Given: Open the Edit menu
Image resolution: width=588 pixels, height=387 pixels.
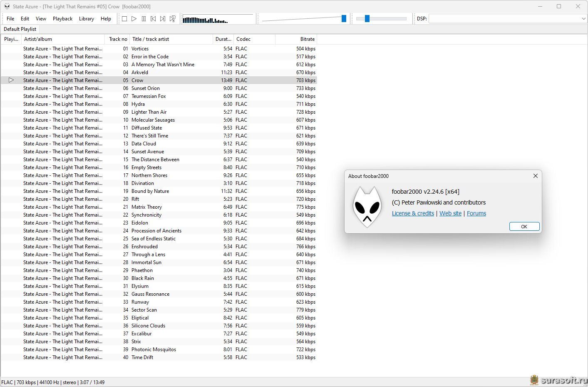Looking at the screenshot, I should (x=25, y=19).
